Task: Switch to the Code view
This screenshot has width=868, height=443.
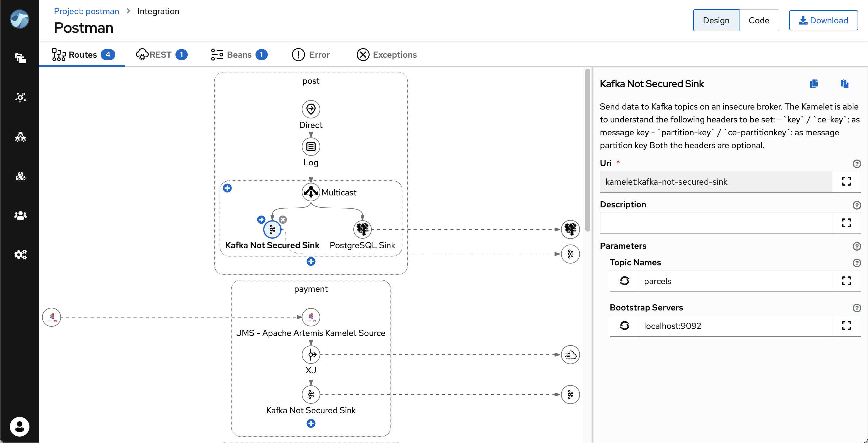Action: 759,20
